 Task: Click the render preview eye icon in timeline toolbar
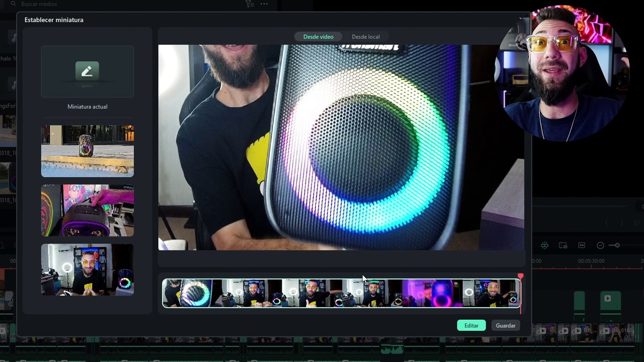[x=563, y=245]
